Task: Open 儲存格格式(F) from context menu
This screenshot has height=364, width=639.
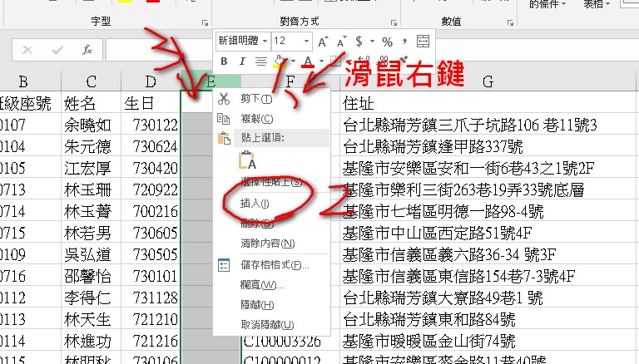Action: 263,264
